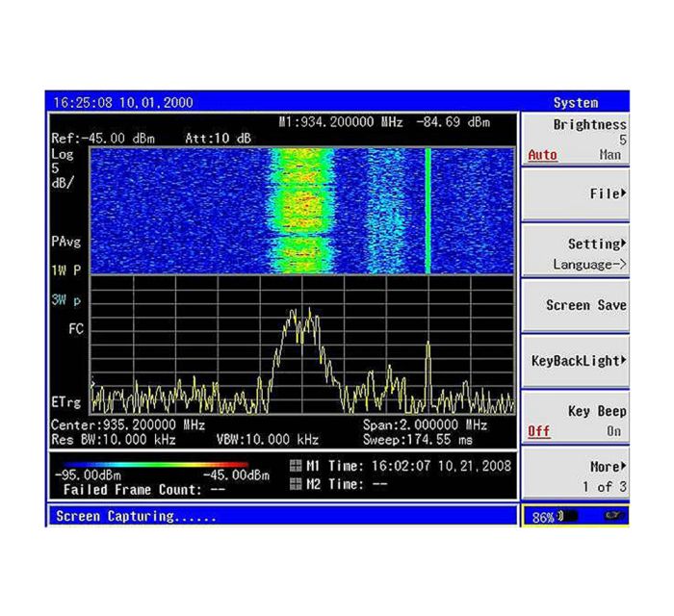Click the Setting submenu arrow
674x616 pixels.
click(624, 244)
